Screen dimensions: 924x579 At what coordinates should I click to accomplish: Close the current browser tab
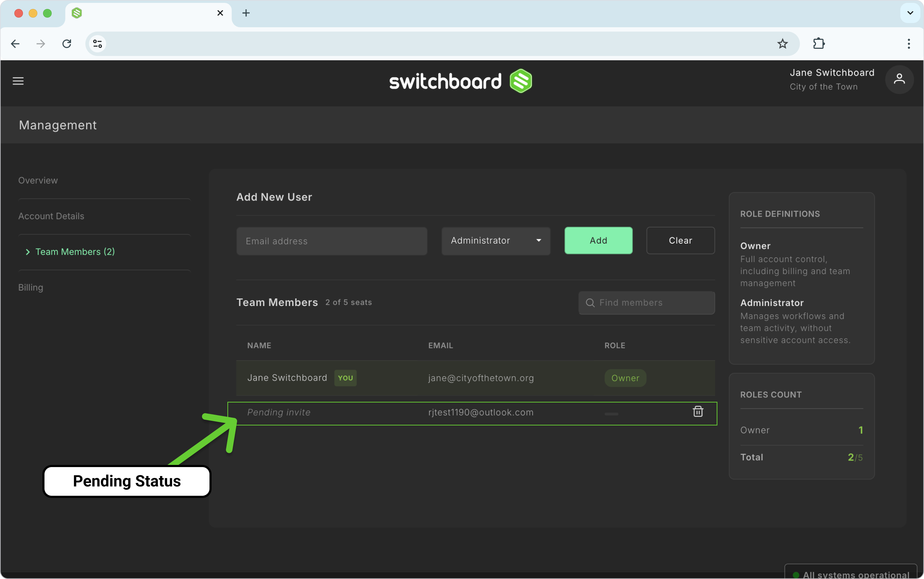[220, 13]
